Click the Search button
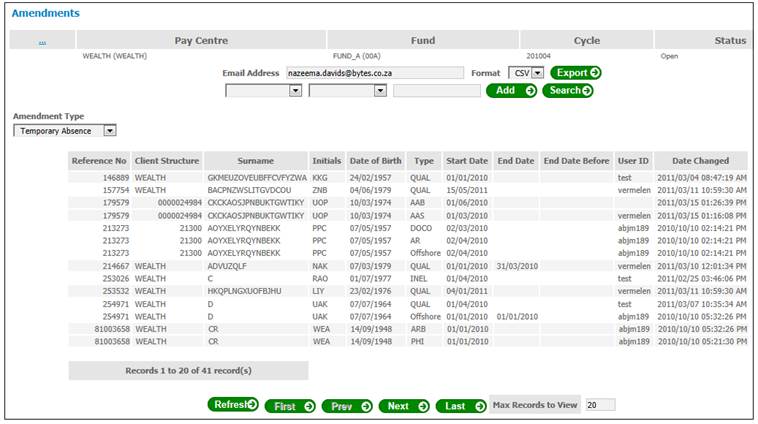Screen dimensions: 758x424 (x=568, y=90)
